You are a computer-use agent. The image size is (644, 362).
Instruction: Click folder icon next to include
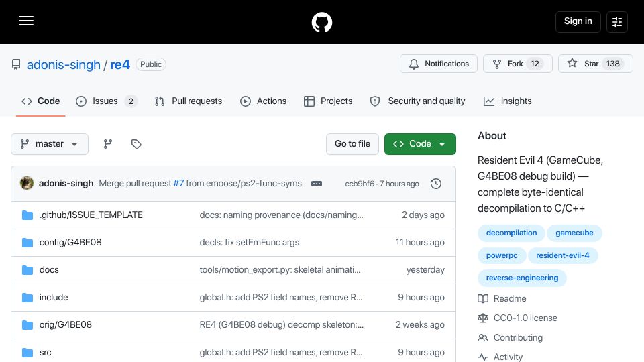point(28,297)
